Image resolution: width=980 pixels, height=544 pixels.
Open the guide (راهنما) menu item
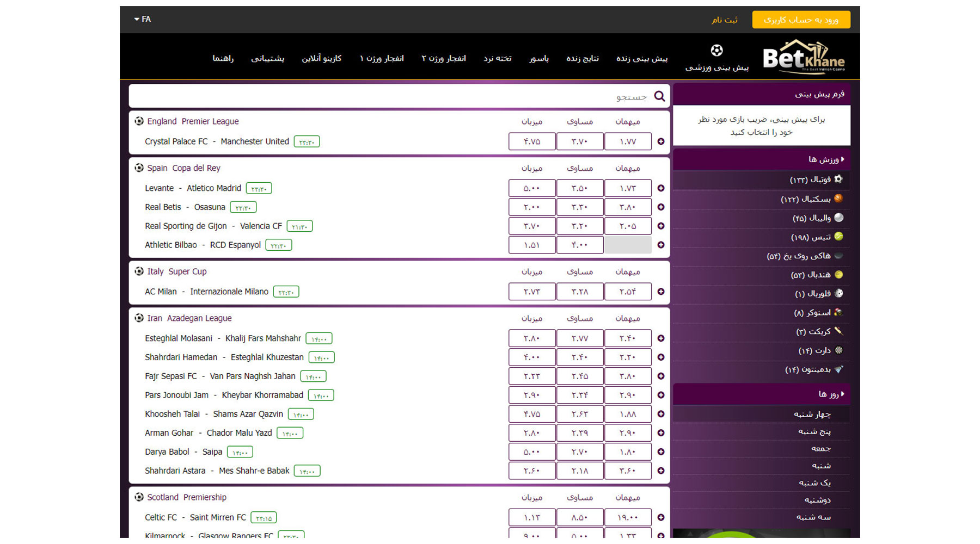223,58
